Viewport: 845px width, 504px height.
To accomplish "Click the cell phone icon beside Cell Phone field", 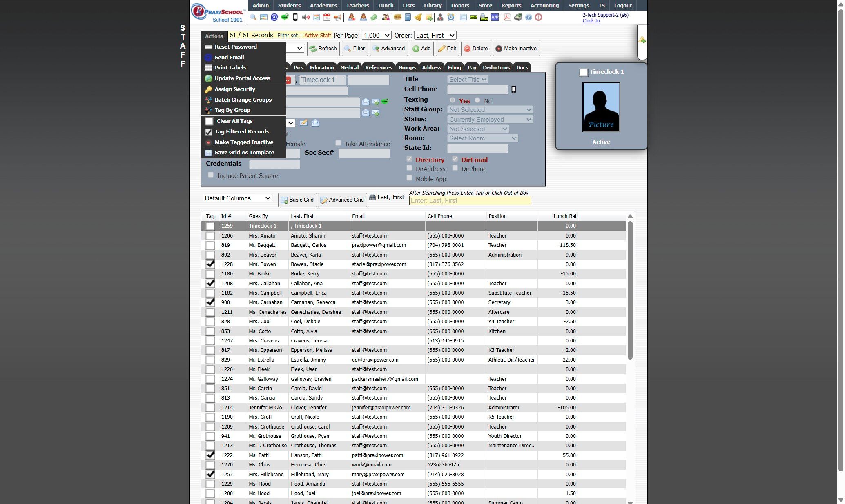I will tap(513, 89).
